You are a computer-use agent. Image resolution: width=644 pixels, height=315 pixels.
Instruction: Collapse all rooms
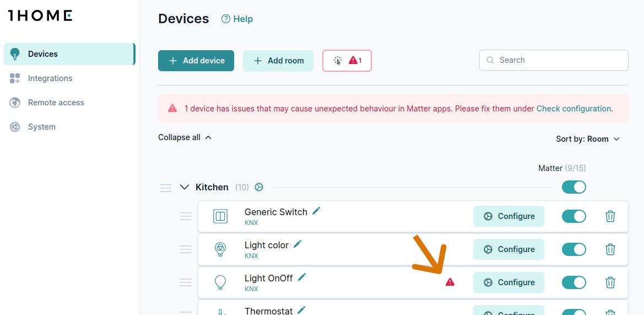pyautogui.click(x=185, y=137)
